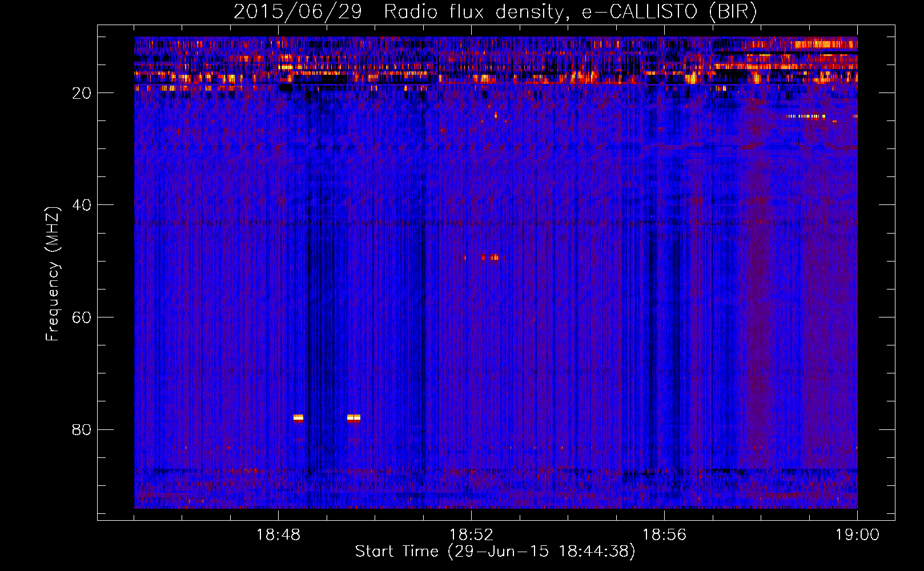Click the double bright burst near 78 MHz at 18:49
The width and height of the screenshot is (924, 571).
353,418
